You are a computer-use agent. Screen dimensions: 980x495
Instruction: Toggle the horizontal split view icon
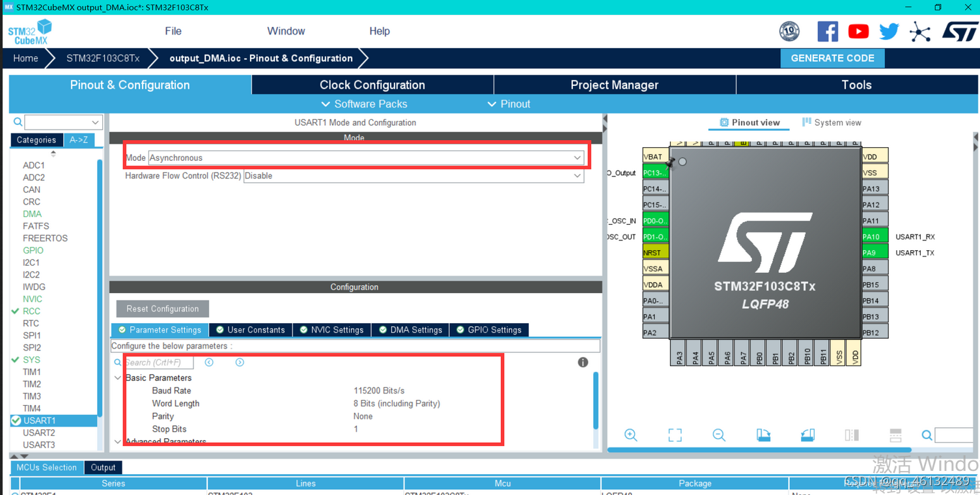click(895, 435)
